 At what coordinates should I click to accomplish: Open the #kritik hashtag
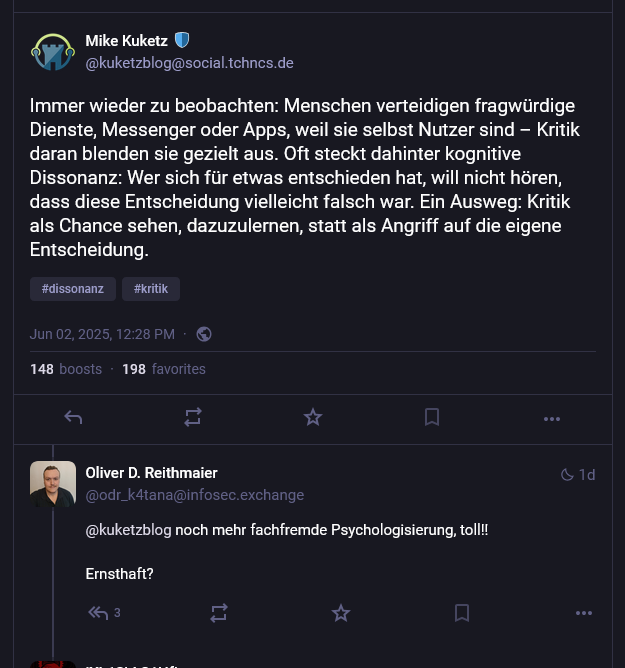151,289
